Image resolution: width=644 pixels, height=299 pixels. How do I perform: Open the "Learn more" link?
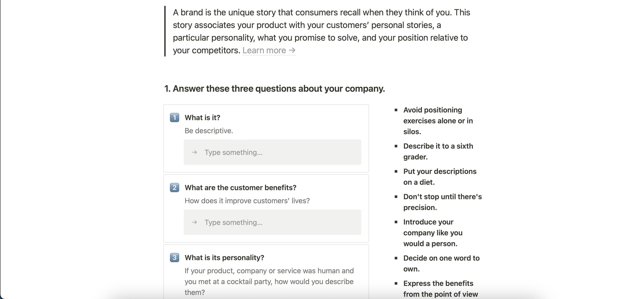tap(264, 50)
